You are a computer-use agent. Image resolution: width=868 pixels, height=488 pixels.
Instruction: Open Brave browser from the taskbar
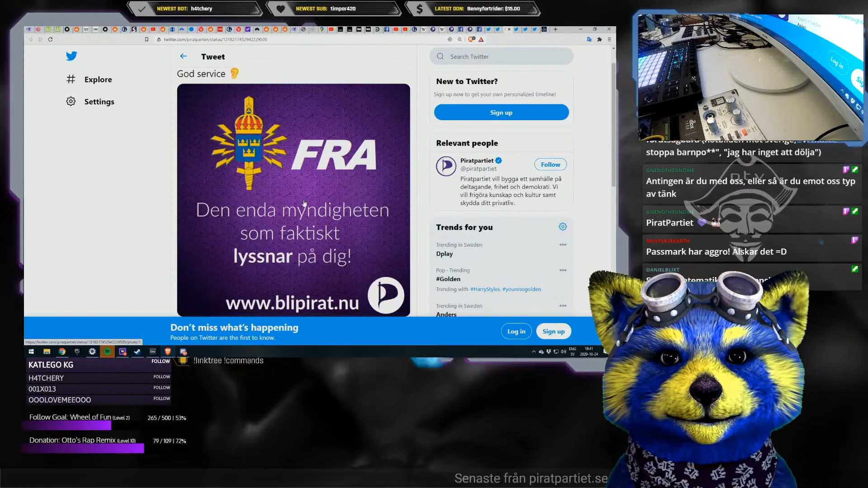pos(168,352)
